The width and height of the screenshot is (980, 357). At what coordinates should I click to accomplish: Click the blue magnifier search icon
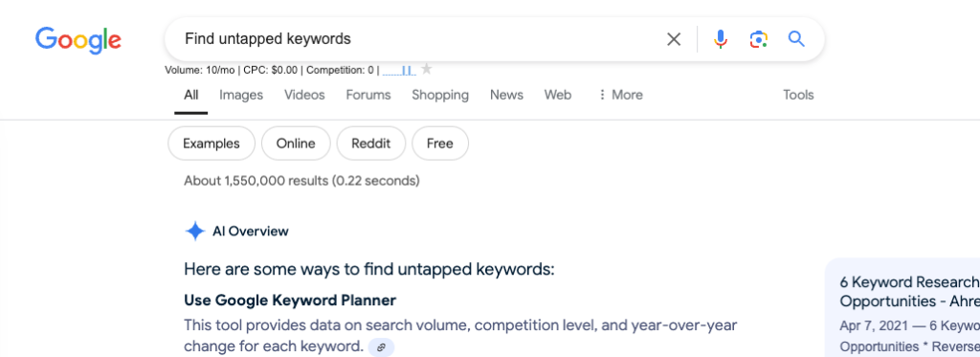click(x=796, y=39)
